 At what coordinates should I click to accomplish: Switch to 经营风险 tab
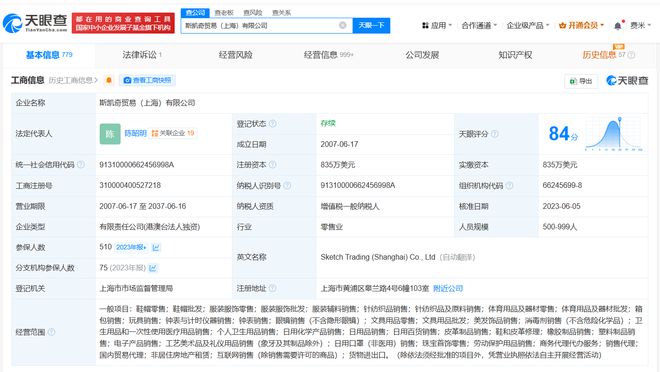coord(235,55)
